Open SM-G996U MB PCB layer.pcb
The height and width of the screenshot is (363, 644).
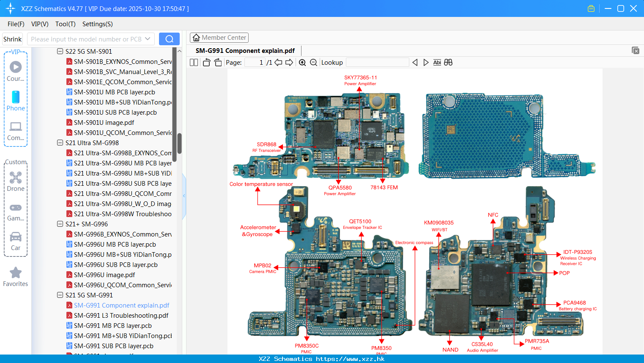point(115,244)
